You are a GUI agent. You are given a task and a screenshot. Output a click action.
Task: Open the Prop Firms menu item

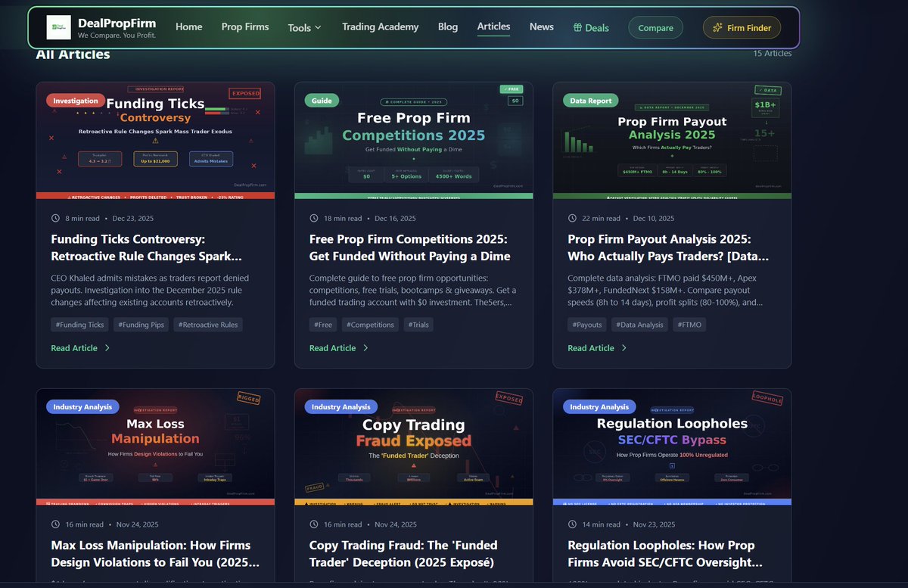(245, 26)
